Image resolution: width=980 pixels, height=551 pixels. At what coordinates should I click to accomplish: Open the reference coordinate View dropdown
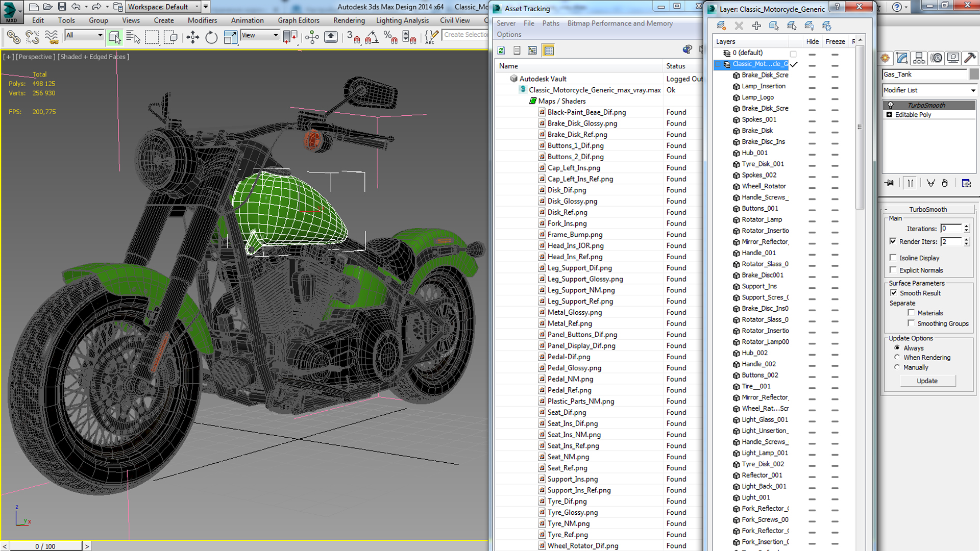260,35
